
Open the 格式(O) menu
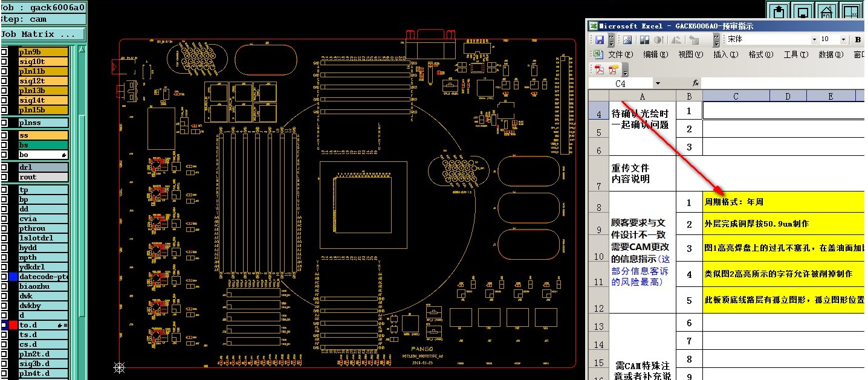[x=761, y=54]
